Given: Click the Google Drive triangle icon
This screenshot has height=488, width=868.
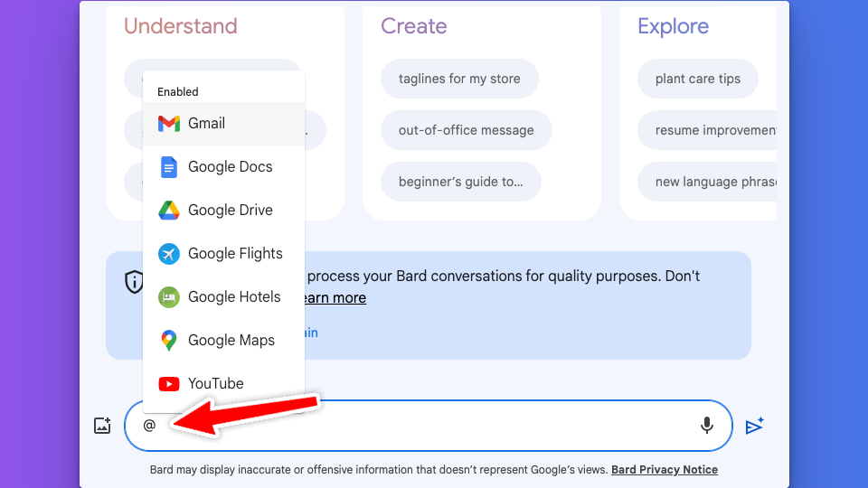Looking at the screenshot, I should coord(169,211).
